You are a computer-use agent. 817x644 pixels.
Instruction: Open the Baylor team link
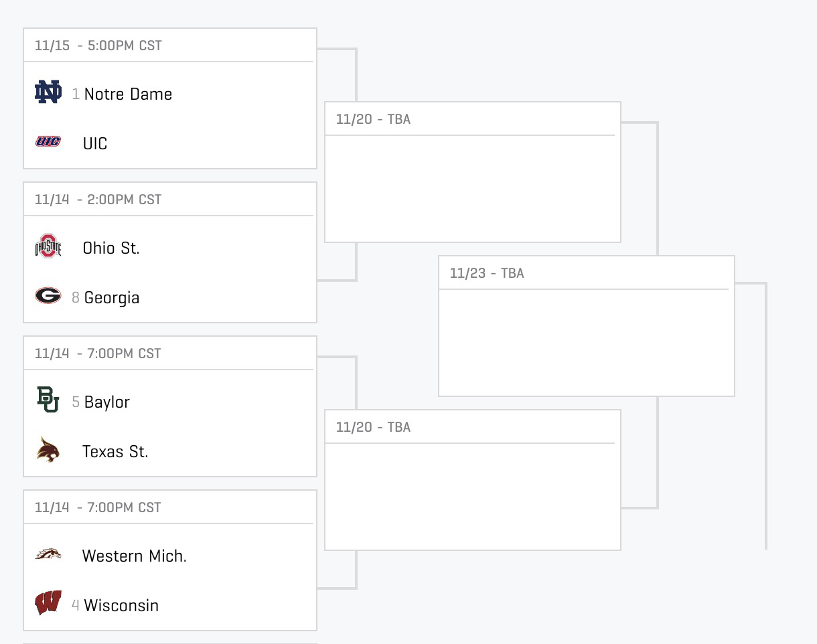[x=107, y=402]
